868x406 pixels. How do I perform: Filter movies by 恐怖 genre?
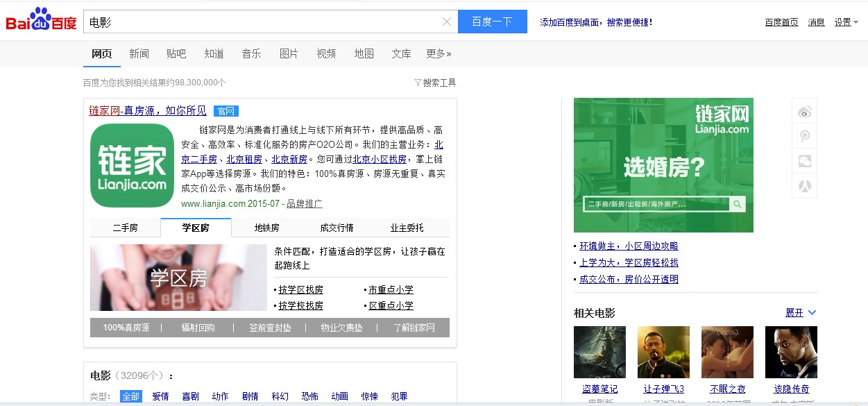[309, 396]
